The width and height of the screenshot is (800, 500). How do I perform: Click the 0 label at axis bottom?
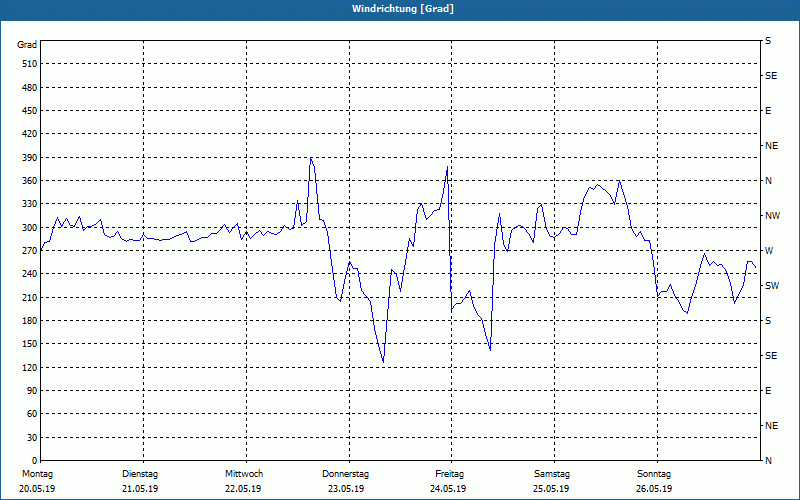(x=35, y=461)
